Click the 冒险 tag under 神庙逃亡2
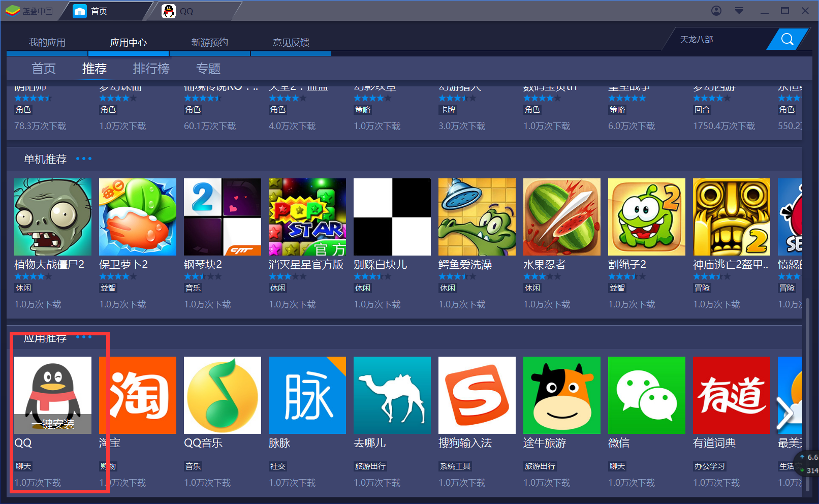 [702, 288]
